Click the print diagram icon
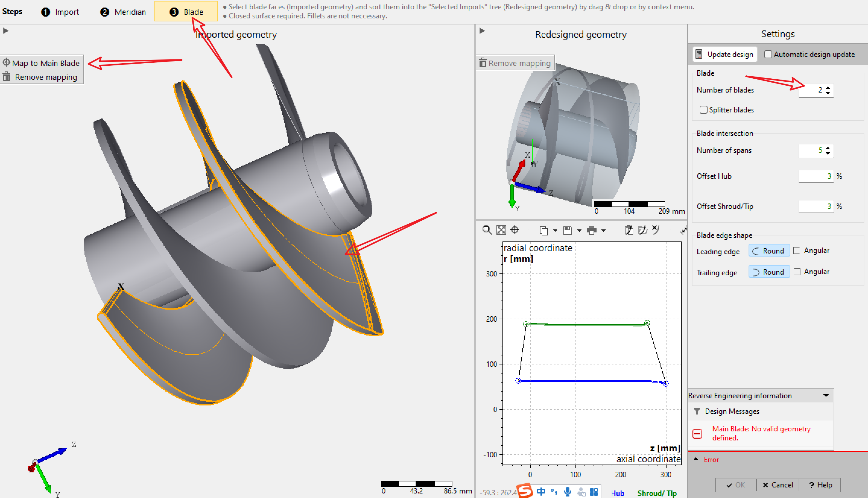Screen dimensions: 868x498 (591, 231)
